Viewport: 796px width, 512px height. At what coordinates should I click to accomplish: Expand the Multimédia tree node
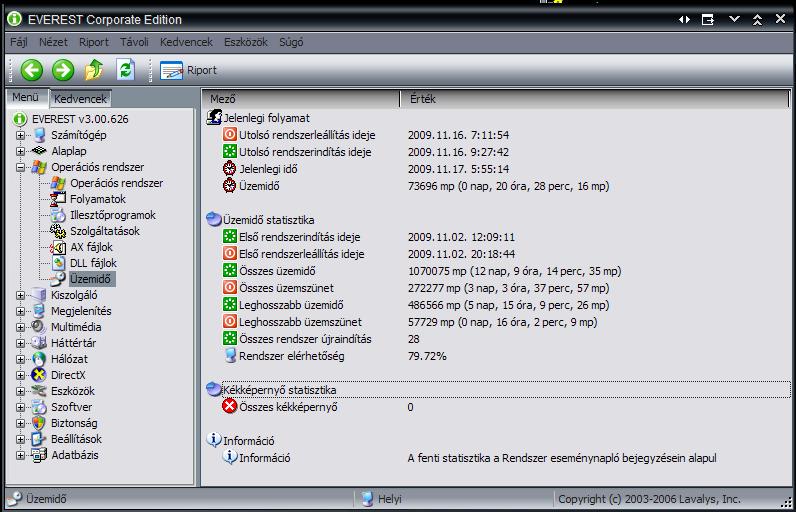pos(20,327)
